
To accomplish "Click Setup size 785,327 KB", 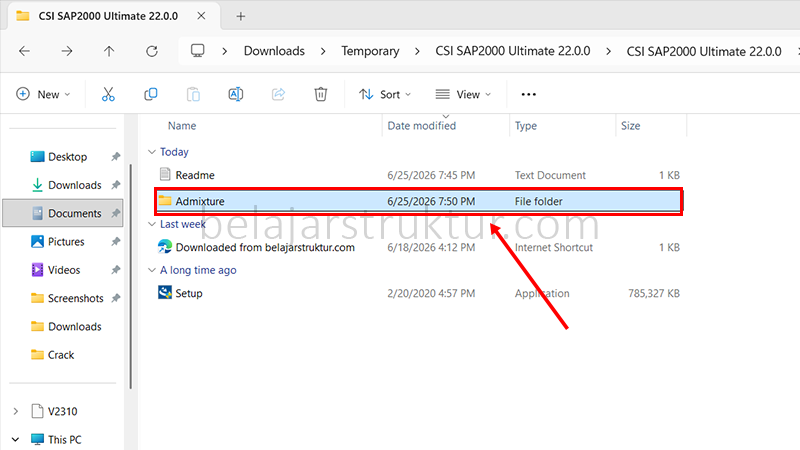I will pyautogui.click(x=654, y=293).
